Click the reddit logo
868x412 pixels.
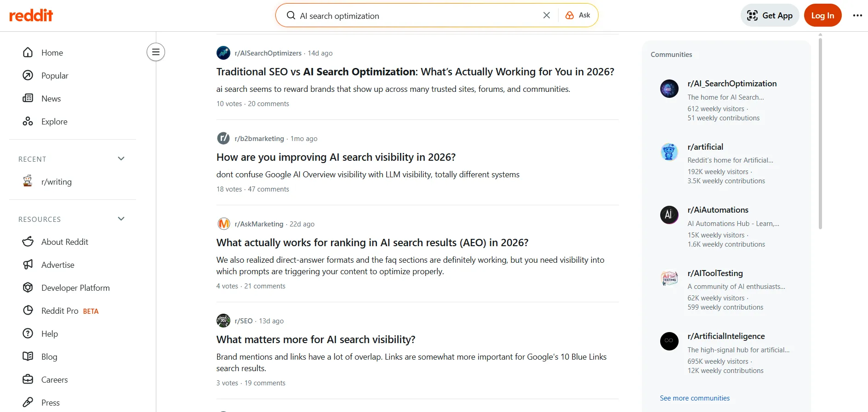pyautogui.click(x=31, y=15)
